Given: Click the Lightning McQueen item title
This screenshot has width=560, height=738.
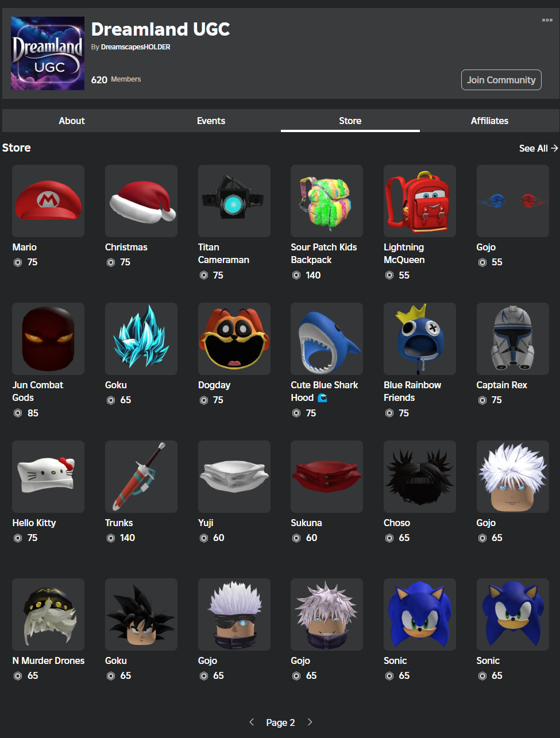Looking at the screenshot, I should tap(404, 253).
